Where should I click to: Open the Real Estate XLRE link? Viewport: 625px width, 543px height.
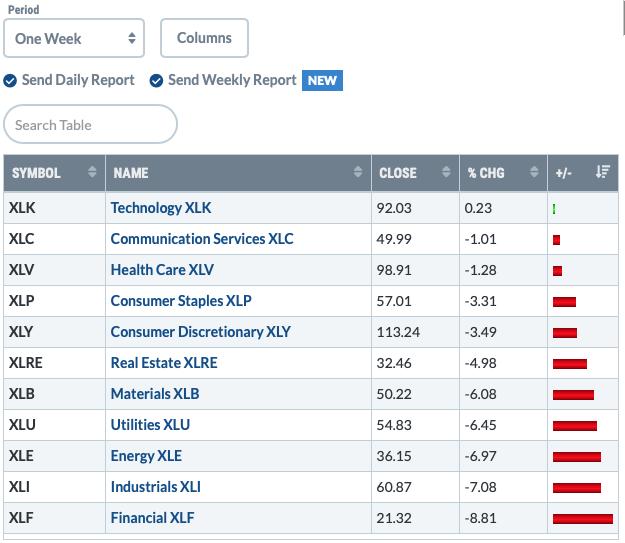tap(164, 363)
